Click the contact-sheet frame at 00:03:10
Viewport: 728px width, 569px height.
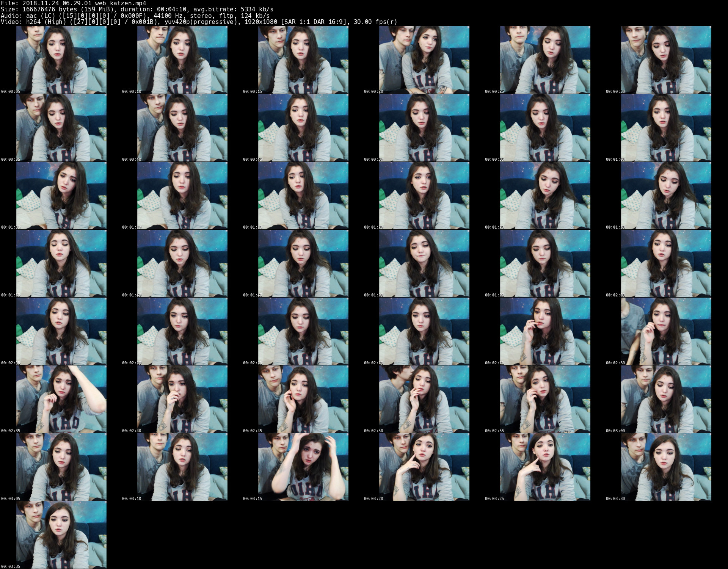tap(182, 467)
